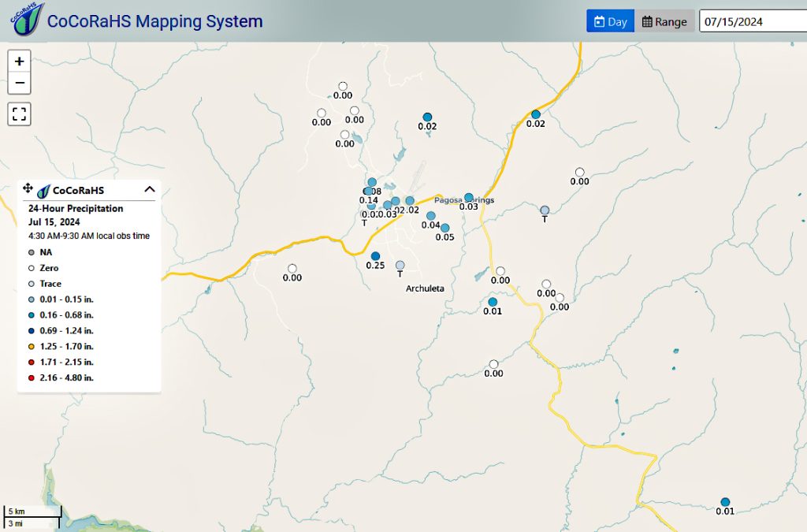Screen dimensions: 807x532
Task: Select the station marker reading 0.04
Action: click(431, 216)
